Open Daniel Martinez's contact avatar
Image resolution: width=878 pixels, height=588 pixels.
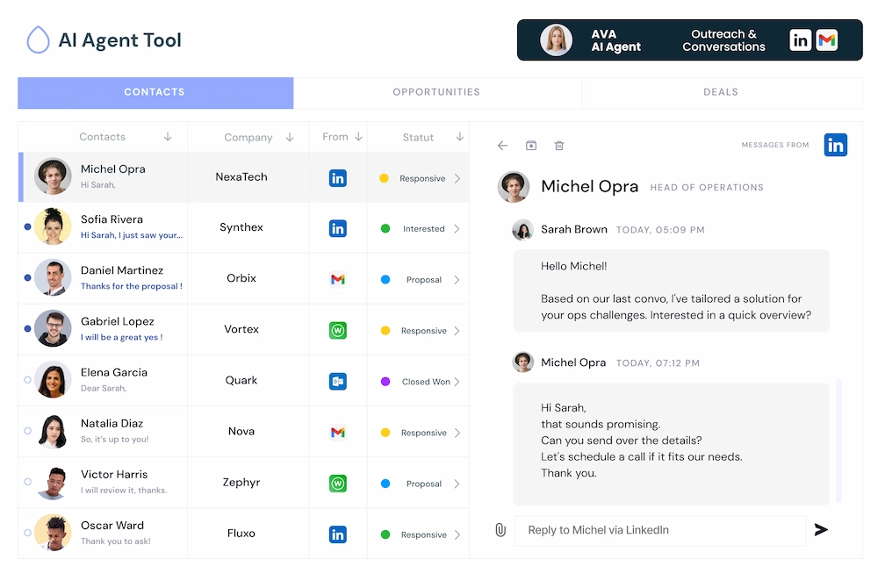[x=53, y=277]
